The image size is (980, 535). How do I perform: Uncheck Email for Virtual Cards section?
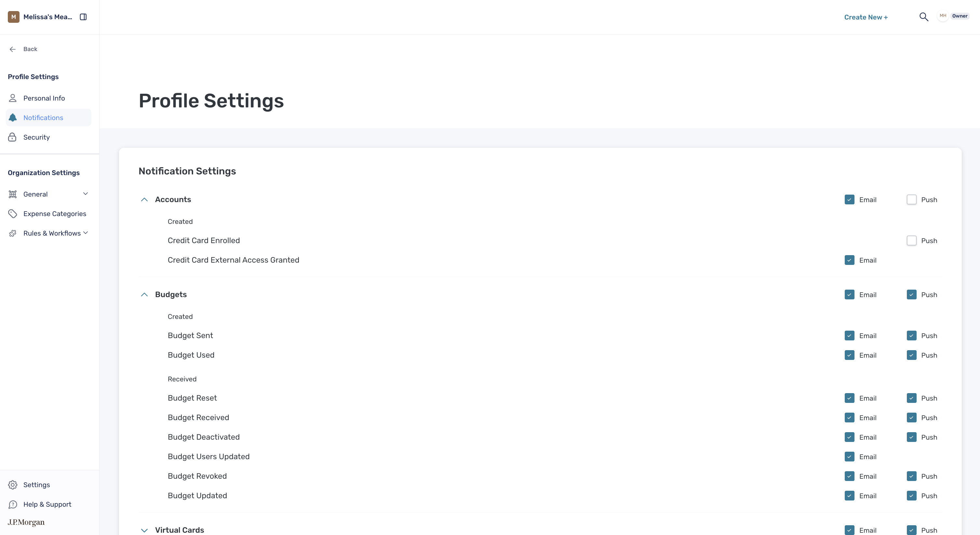[x=850, y=530]
